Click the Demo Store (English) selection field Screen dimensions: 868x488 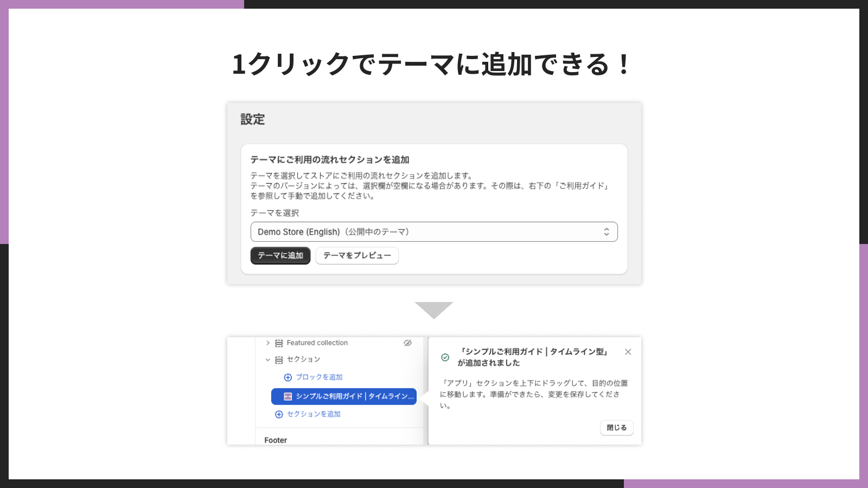(x=434, y=232)
